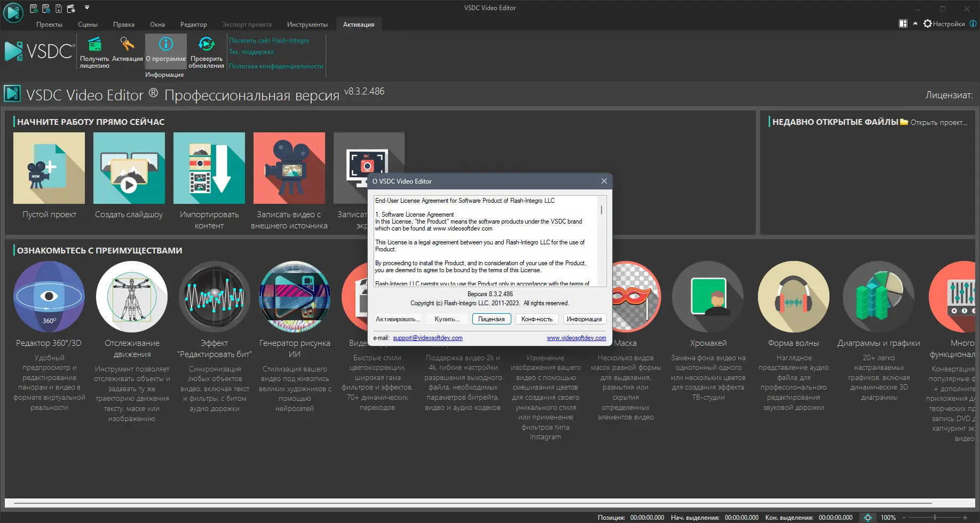Click the Лицензия button in the dialog
980x523 pixels.
[x=492, y=319]
